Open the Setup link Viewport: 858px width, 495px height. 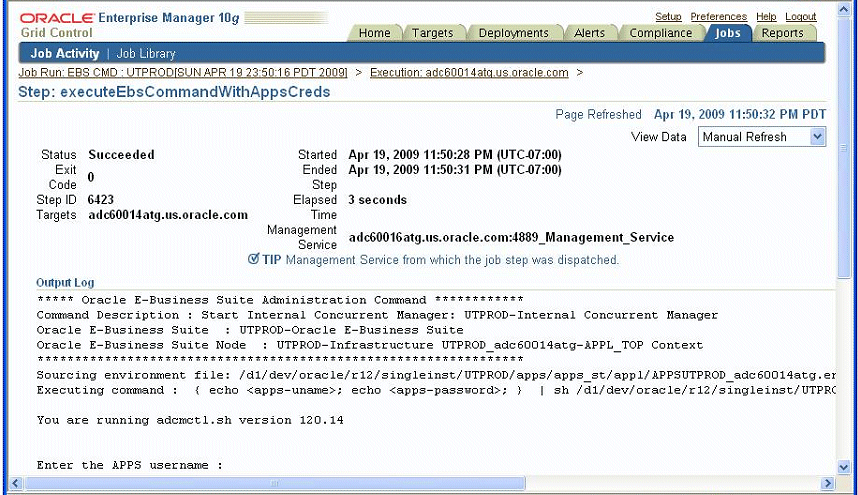click(x=668, y=16)
